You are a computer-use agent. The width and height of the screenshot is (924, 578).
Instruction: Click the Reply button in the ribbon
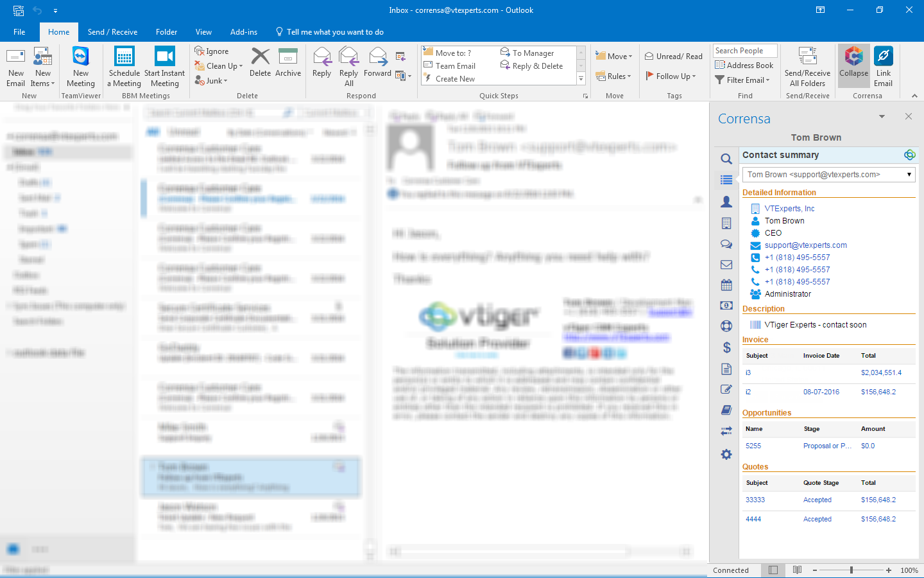coord(321,62)
